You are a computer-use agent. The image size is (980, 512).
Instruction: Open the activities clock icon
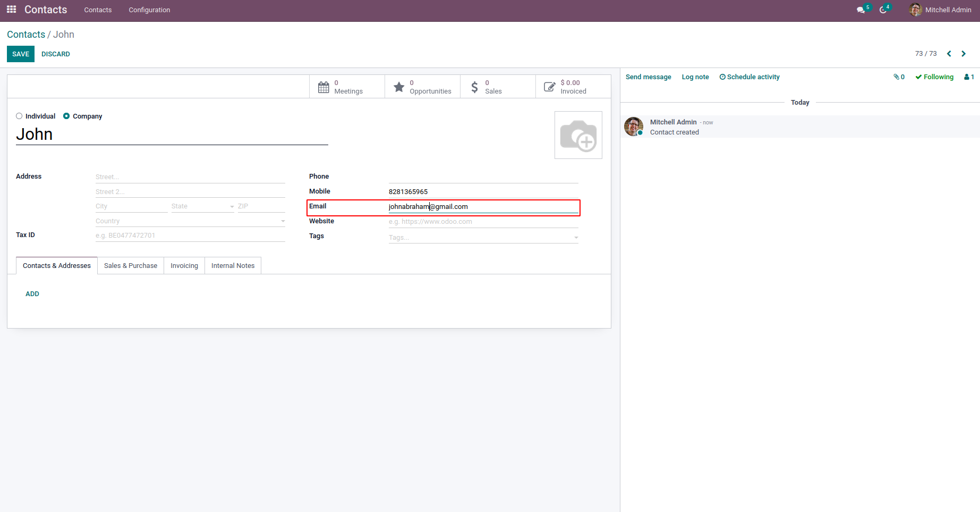tap(883, 10)
